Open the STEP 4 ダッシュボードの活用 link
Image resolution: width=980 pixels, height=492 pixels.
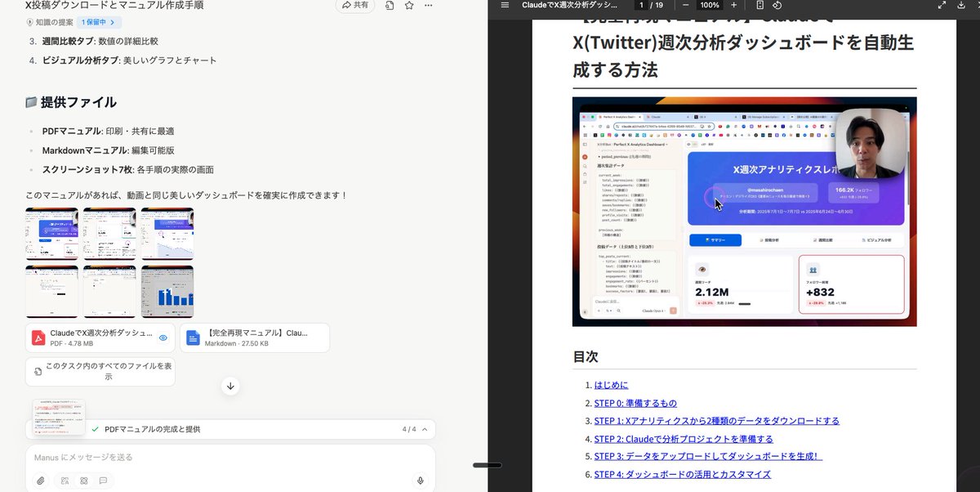click(x=682, y=474)
